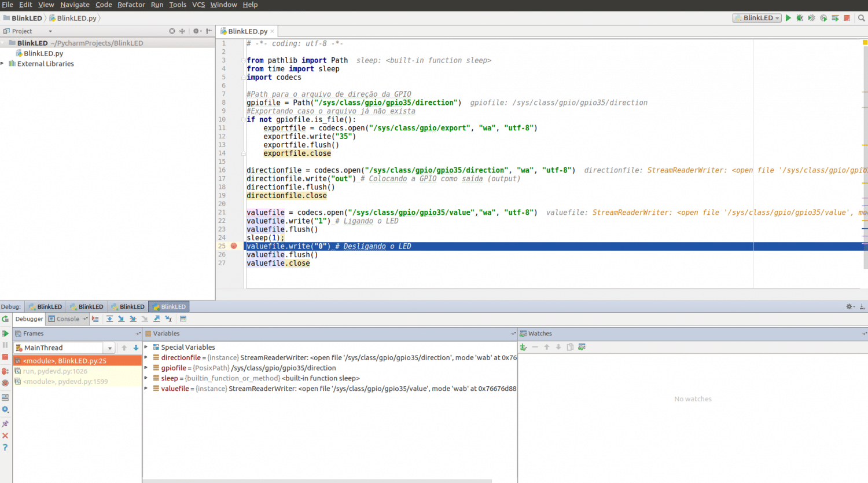This screenshot has height=483, width=868.
Task: Toggle the pin tab icon in debug sidebar
Action: coord(5,424)
